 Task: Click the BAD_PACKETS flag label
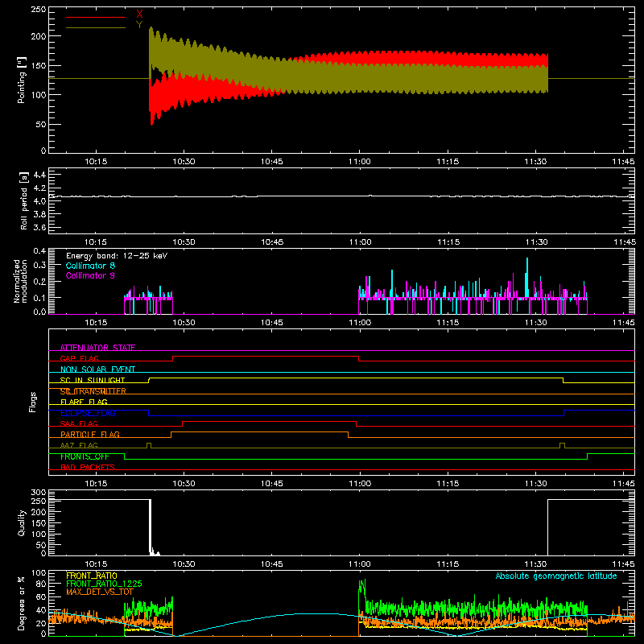coord(88,467)
